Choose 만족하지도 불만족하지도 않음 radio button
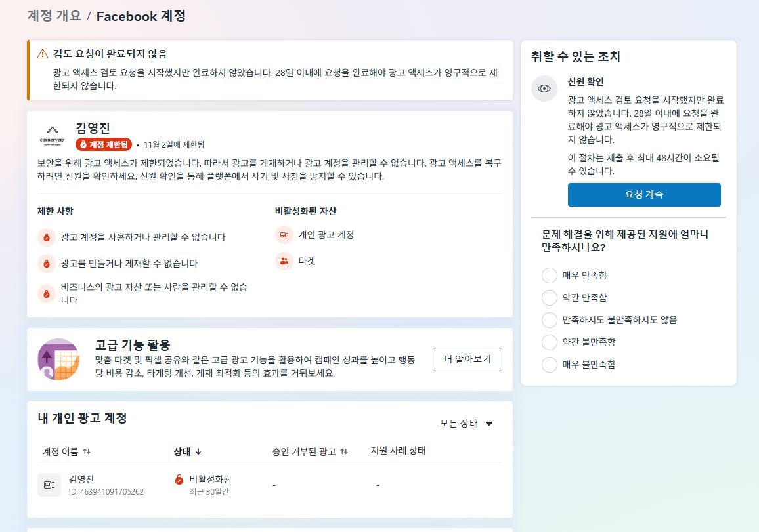 [549, 320]
